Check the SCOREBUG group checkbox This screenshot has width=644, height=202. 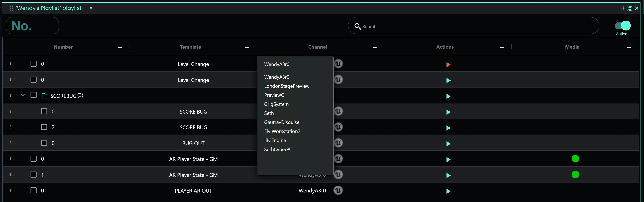click(x=34, y=95)
